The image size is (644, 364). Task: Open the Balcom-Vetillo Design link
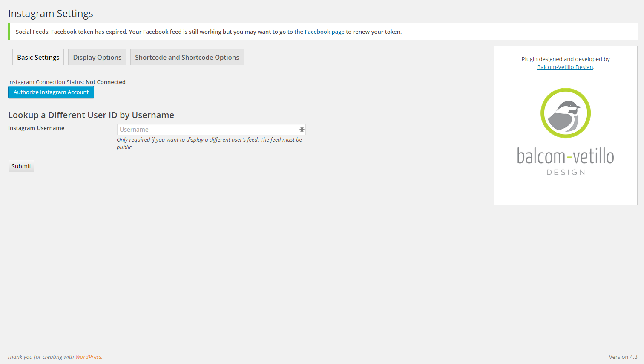(x=565, y=67)
